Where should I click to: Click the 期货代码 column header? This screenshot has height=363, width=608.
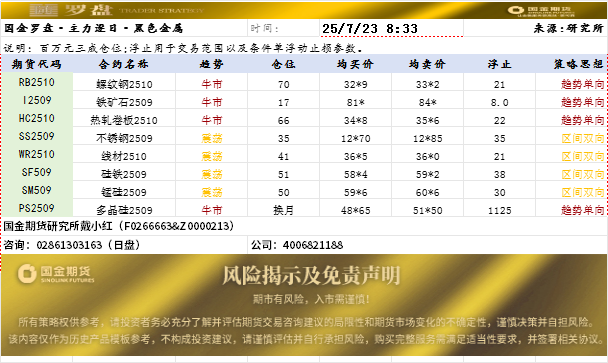coord(36,64)
